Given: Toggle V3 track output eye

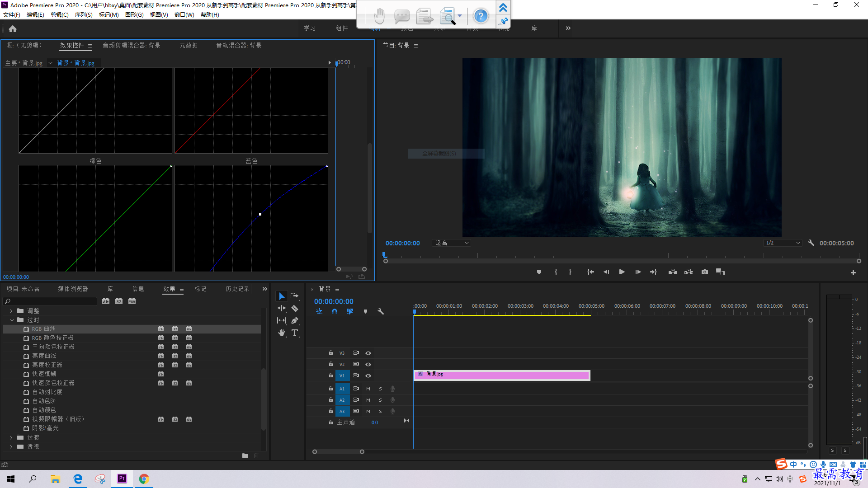Looking at the screenshot, I should point(368,353).
